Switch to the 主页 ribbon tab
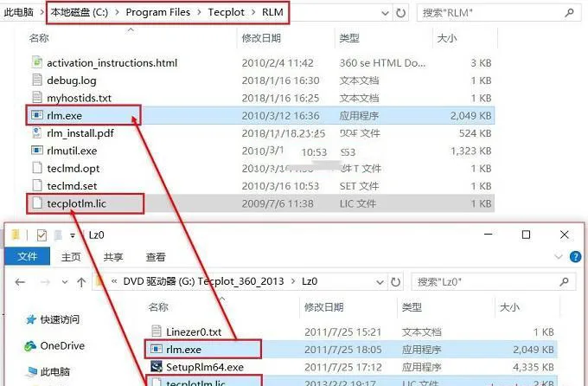 pos(71,257)
